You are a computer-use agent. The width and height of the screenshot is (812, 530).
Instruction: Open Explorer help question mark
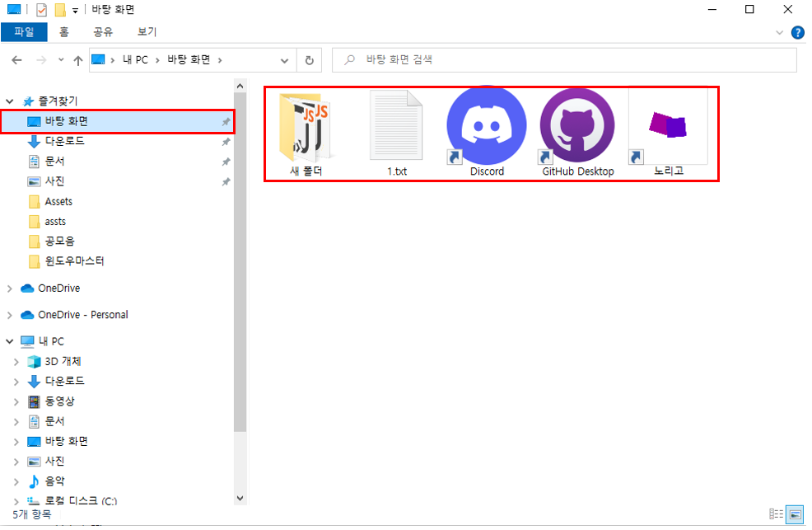point(797,33)
